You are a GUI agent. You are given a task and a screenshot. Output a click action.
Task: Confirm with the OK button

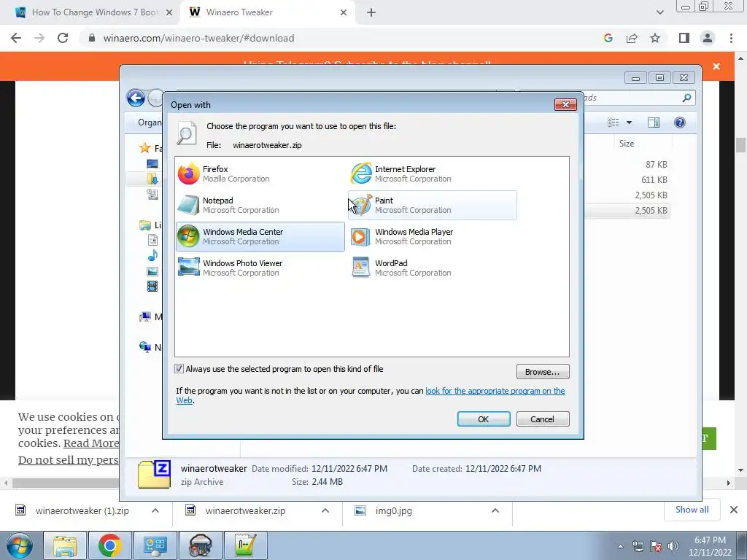(x=484, y=419)
